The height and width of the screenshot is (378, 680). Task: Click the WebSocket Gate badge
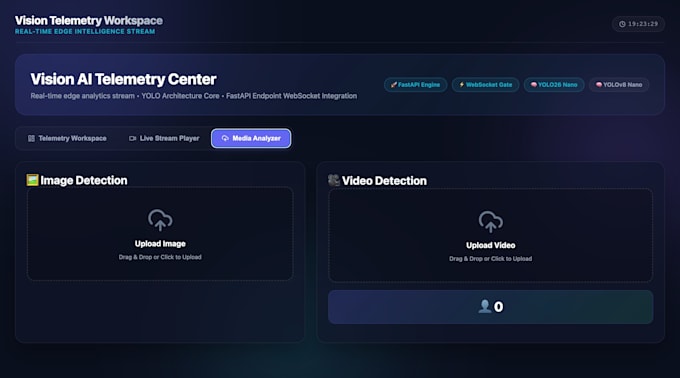tap(485, 85)
